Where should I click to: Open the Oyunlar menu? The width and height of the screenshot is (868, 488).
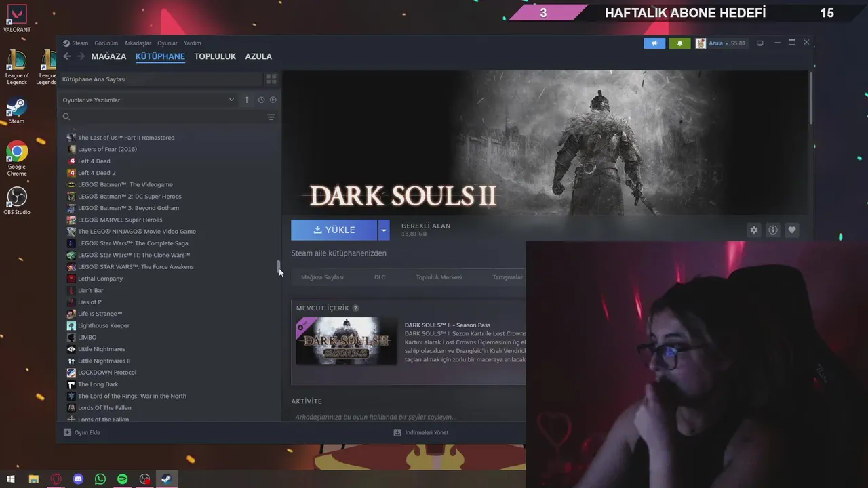(x=167, y=43)
